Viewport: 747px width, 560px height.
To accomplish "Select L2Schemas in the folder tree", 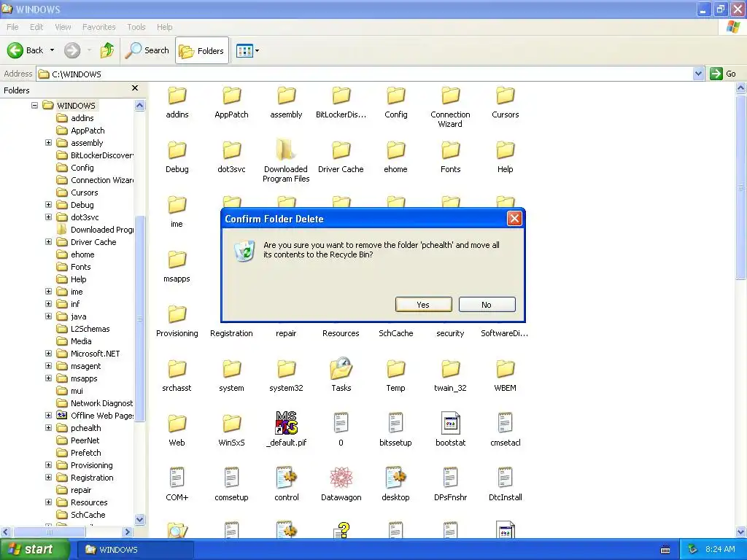I will [83, 329].
